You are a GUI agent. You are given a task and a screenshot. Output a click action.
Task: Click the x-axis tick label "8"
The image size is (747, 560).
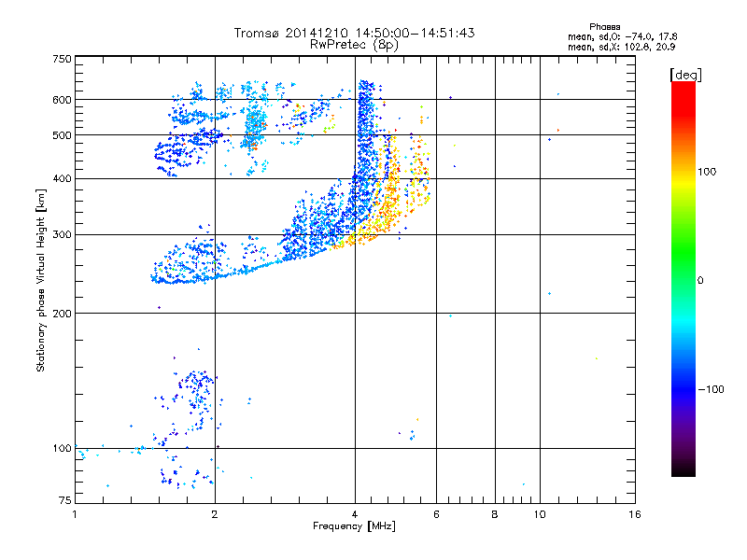click(x=495, y=514)
